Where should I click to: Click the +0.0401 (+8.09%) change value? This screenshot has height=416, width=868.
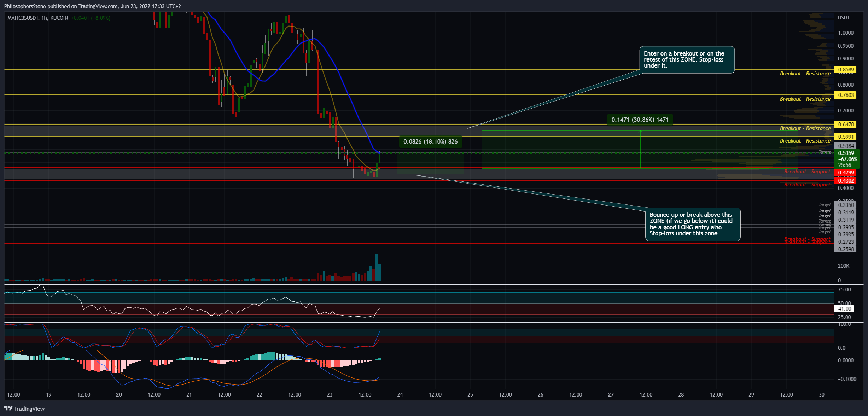click(x=91, y=18)
